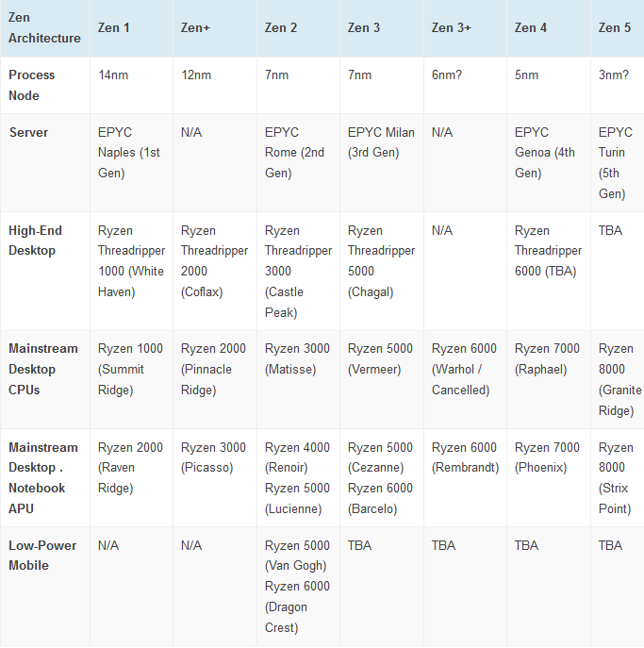The image size is (644, 648).
Task: Select the Process Node row label
Action: coord(32,85)
